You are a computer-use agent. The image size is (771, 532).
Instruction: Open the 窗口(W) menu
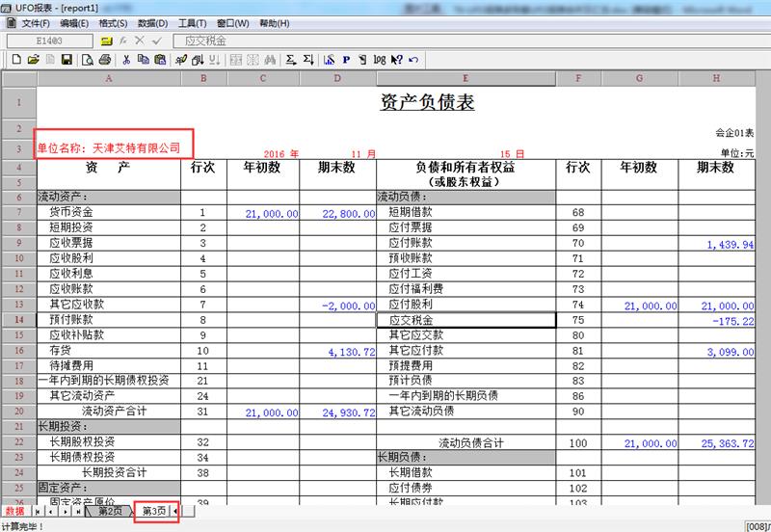[x=233, y=23]
